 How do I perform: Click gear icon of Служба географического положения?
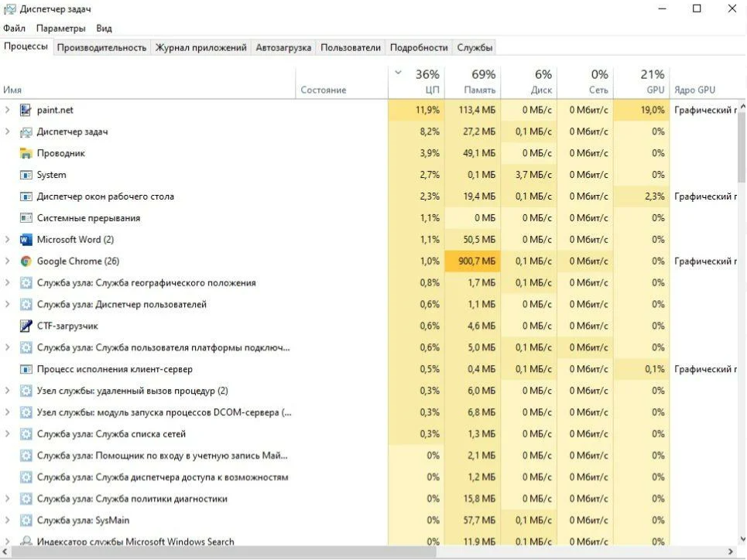coord(26,283)
